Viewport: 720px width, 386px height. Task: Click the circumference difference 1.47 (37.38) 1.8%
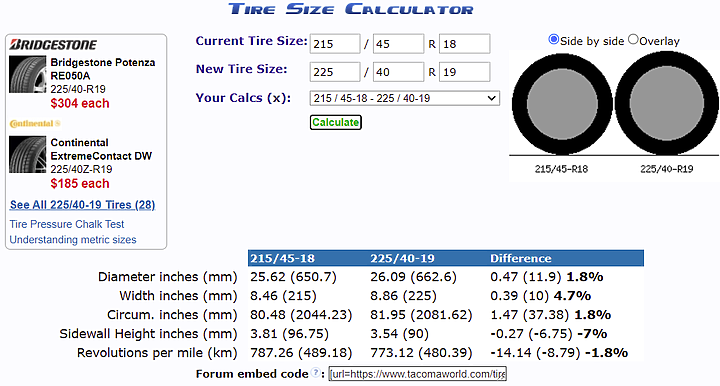click(551, 315)
